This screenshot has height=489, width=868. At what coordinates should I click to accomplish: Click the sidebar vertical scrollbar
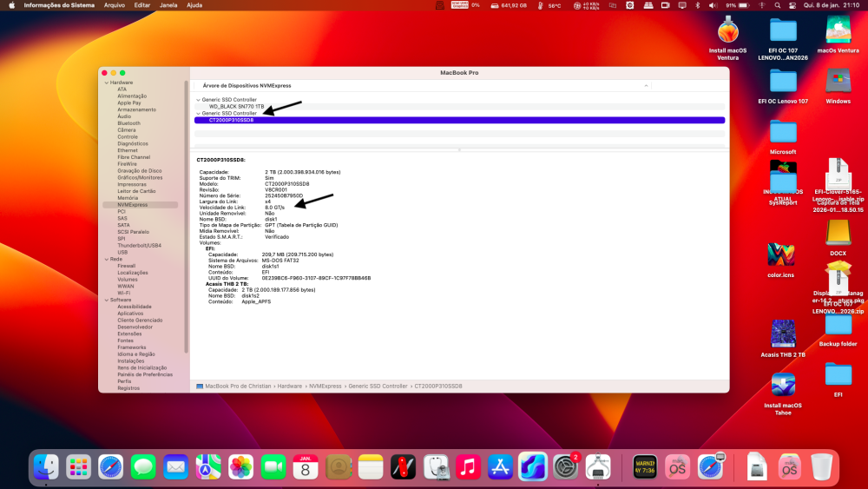(x=186, y=217)
